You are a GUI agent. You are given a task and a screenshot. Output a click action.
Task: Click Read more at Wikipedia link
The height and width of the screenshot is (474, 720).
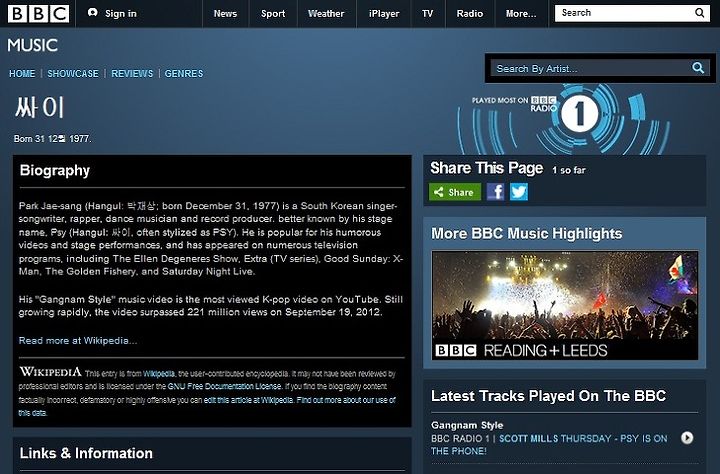pos(78,340)
